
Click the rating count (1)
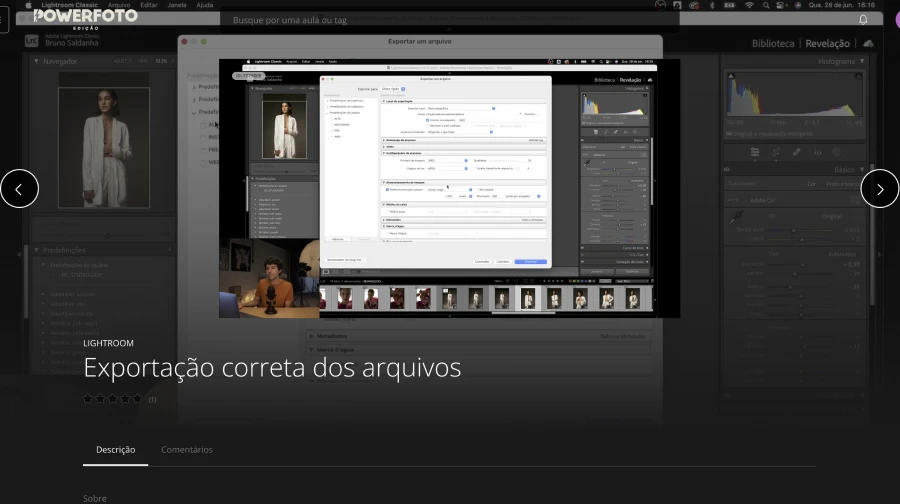coord(153,400)
